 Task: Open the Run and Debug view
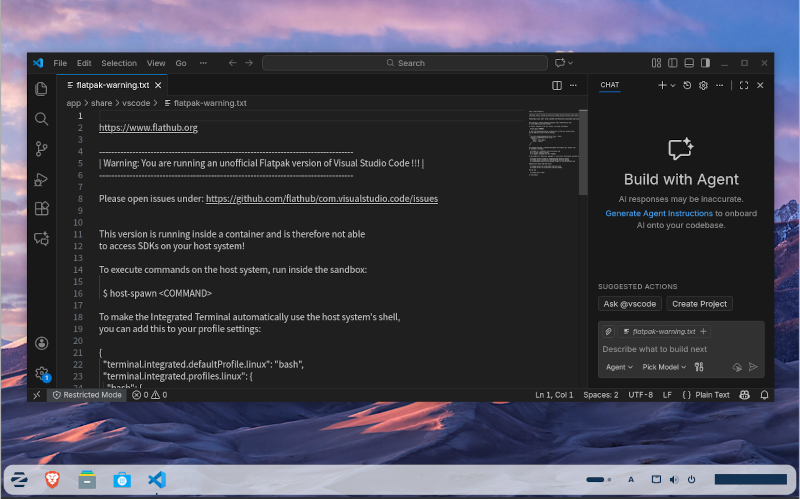(x=41, y=179)
